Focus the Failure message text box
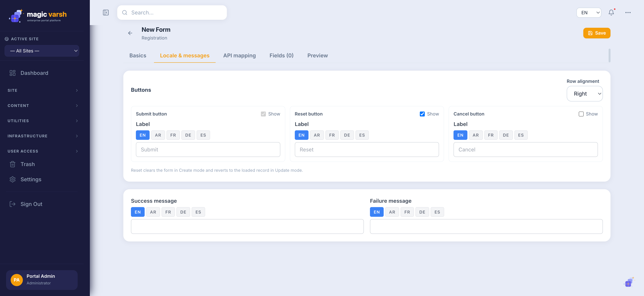The height and width of the screenshot is (296, 644). coord(486,226)
